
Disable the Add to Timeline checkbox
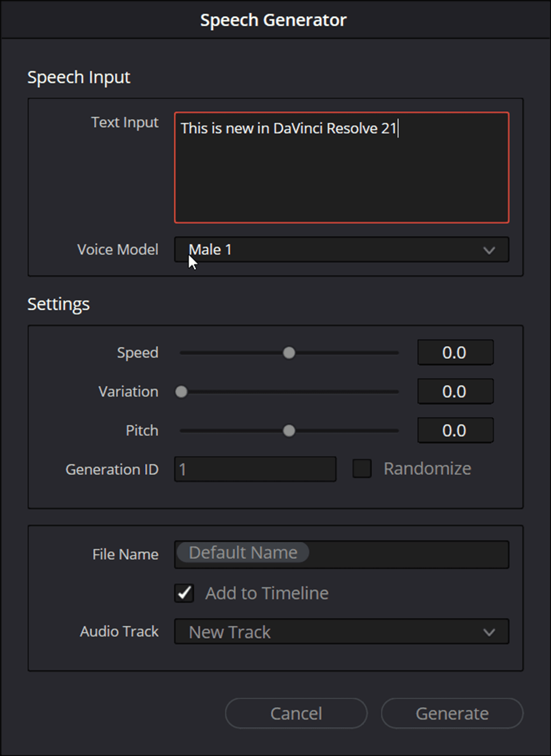point(183,593)
